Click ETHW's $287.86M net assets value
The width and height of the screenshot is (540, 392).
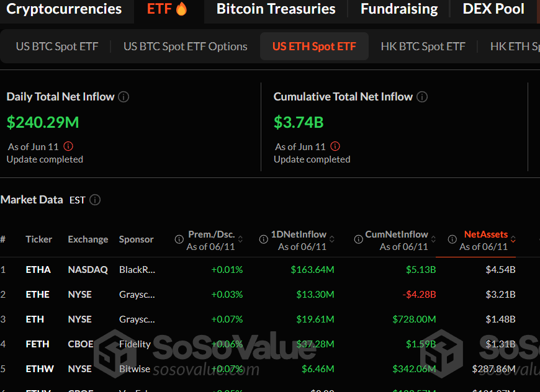coord(494,368)
